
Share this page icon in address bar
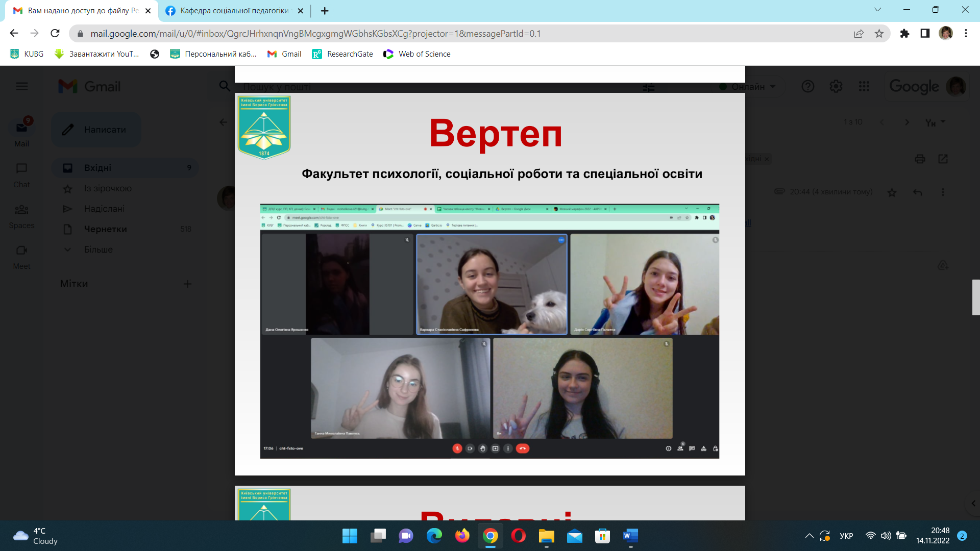(x=859, y=34)
